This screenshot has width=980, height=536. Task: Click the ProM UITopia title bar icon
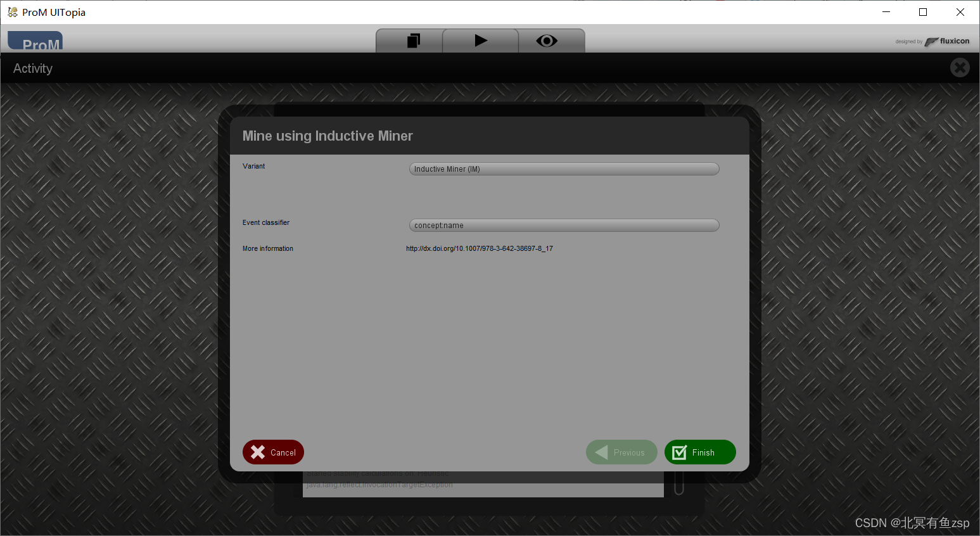tap(12, 12)
